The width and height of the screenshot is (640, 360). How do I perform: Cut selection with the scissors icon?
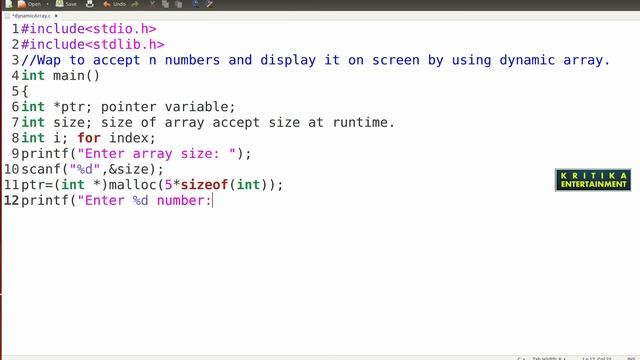(152, 4)
